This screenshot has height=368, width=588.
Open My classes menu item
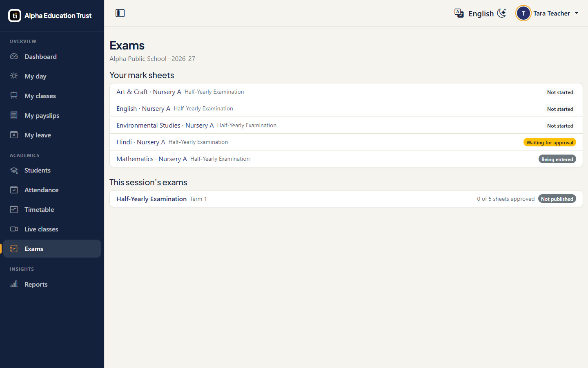click(x=52, y=96)
